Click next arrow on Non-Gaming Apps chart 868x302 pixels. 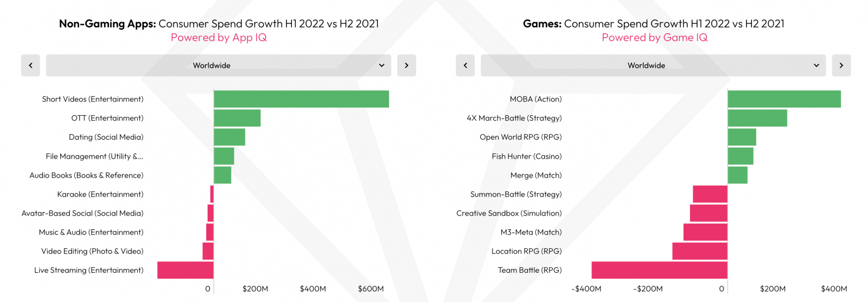pos(406,65)
